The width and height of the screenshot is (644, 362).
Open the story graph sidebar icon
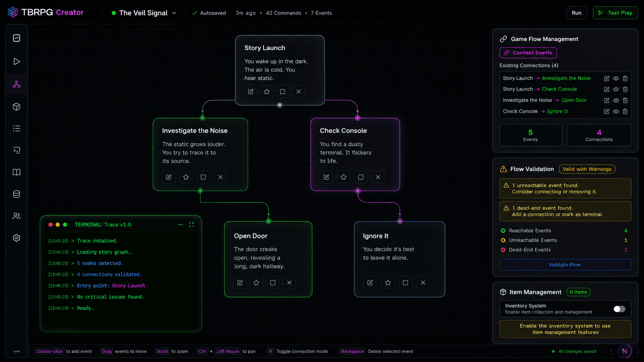17,84
